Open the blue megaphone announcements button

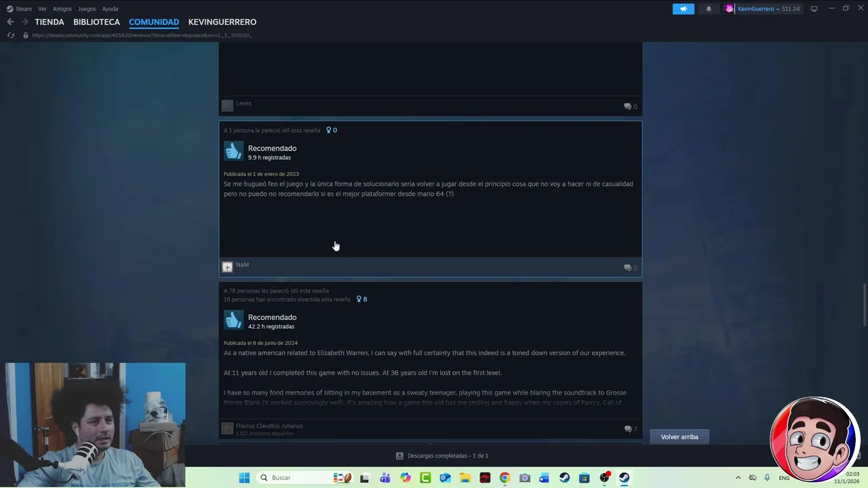684,9
